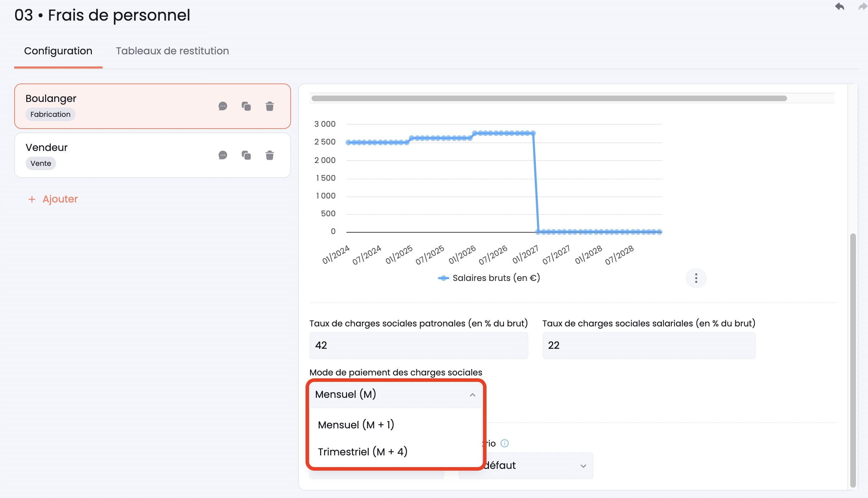This screenshot has width=868, height=498.
Task: Switch to Tableaux de restitution tab
Action: tap(172, 51)
